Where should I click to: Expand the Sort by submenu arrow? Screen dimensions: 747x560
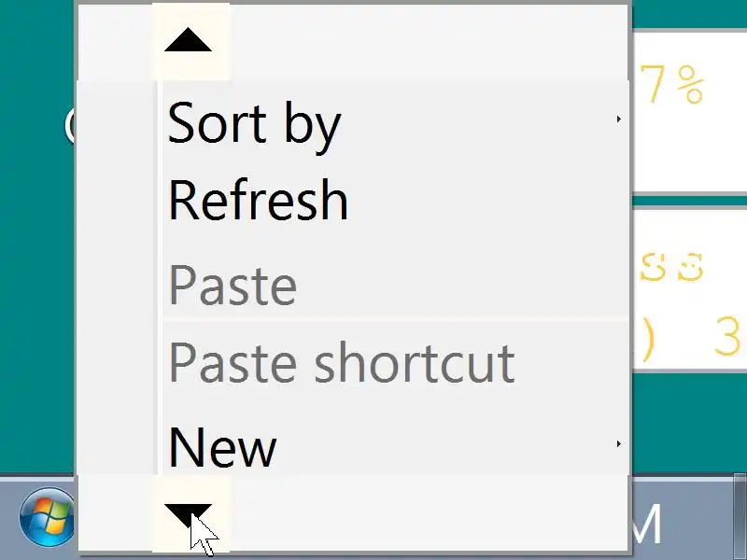click(618, 119)
